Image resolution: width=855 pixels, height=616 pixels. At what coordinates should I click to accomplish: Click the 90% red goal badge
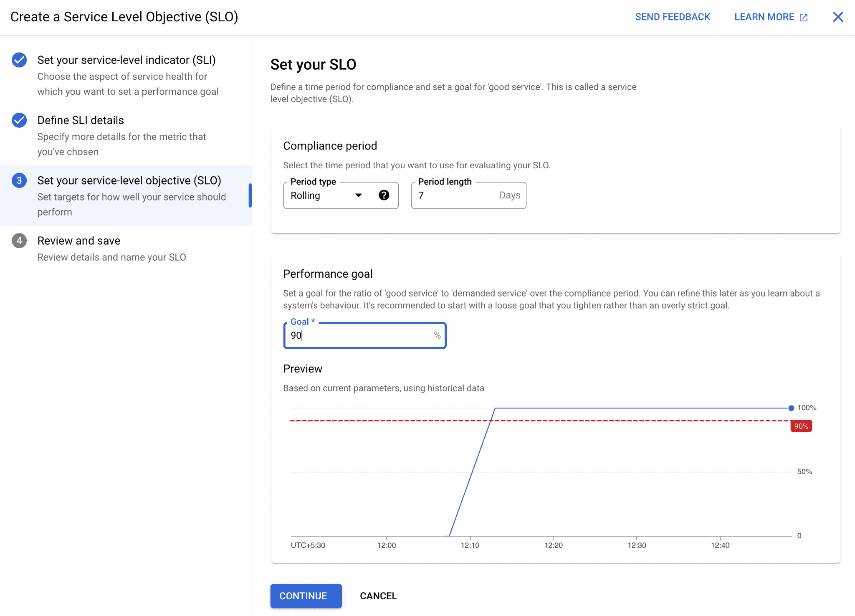[x=800, y=426]
